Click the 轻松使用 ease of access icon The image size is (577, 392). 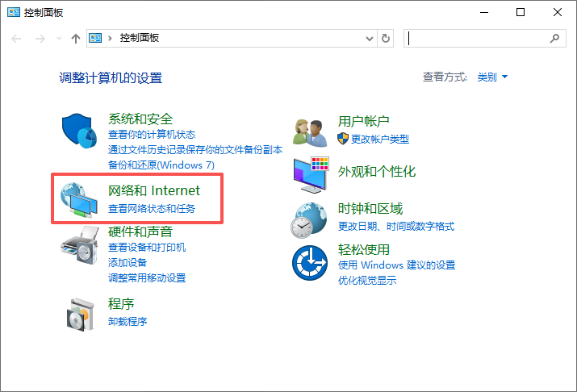coord(310,263)
